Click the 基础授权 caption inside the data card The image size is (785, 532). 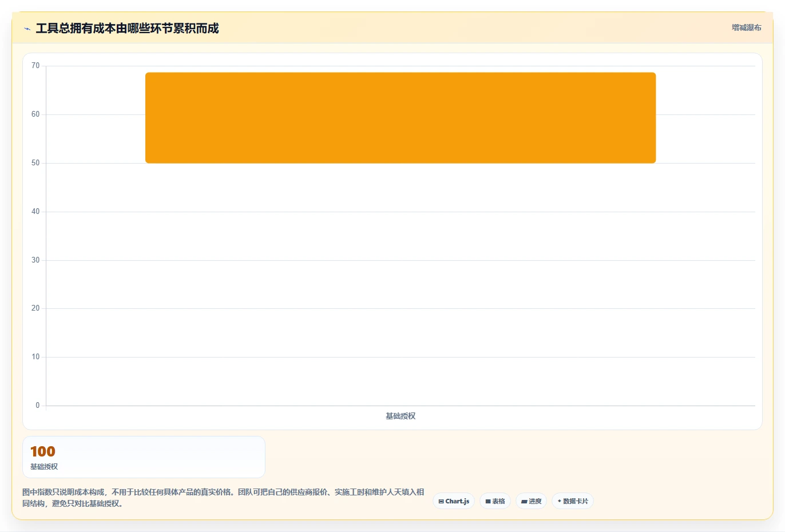point(44,467)
